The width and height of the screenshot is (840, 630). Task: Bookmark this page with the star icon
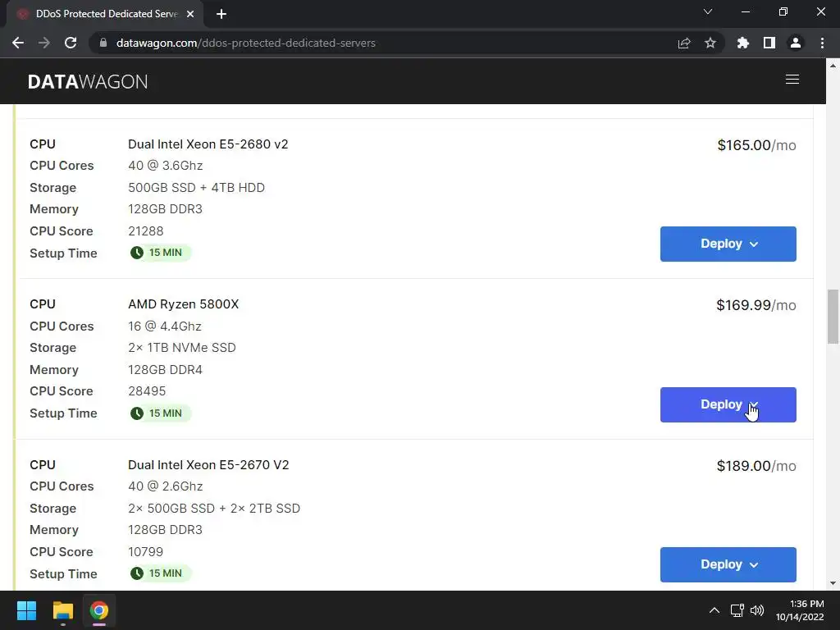[710, 43]
